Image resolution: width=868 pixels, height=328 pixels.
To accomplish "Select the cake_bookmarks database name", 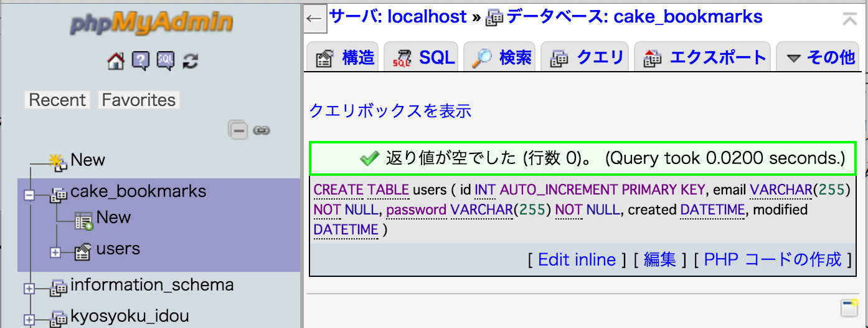I will pos(138,191).
